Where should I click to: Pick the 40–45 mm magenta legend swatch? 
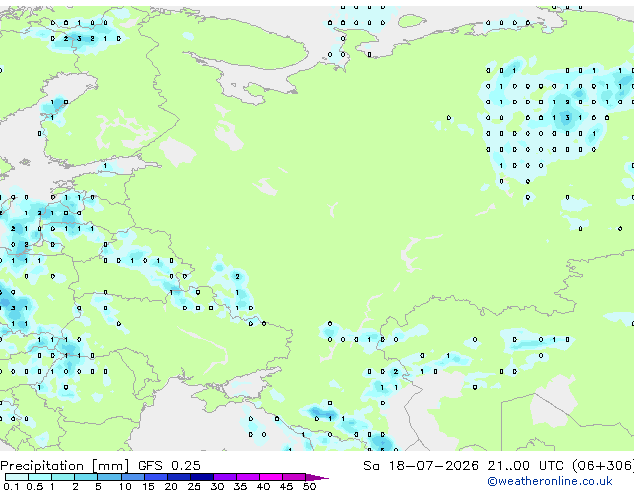tap(271, 477)
